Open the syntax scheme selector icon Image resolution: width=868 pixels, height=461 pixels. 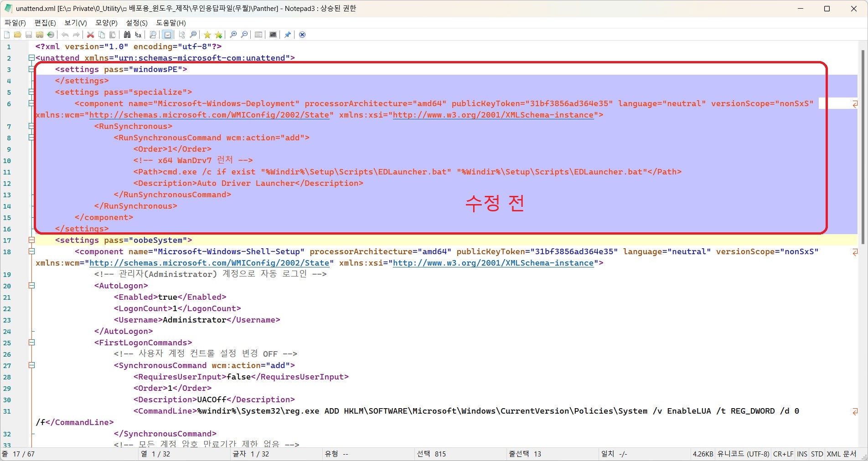coord(258,35)
